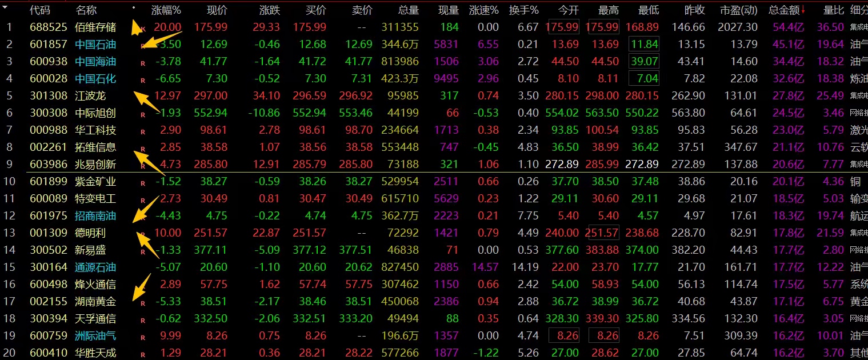Click the R margin marker for 中国海油
Viewport: 868px width, 360px height.
[x=143, y=64]
